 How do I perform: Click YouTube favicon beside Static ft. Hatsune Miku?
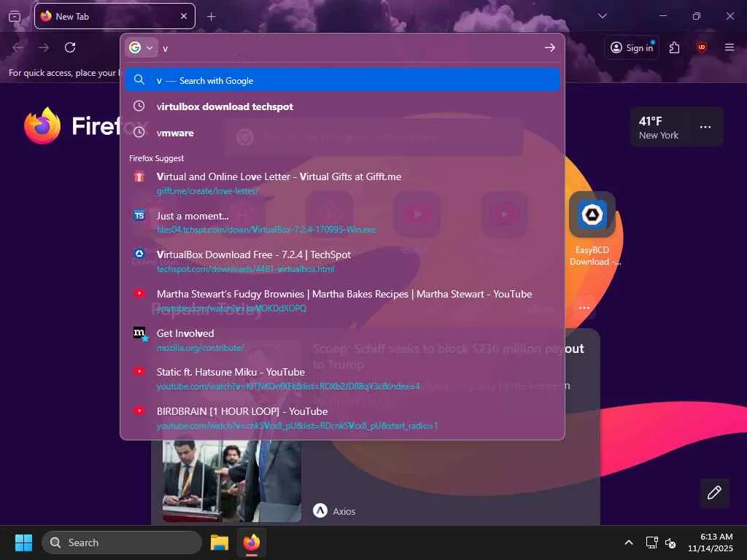pyautogui.click(x=139, y=371)
